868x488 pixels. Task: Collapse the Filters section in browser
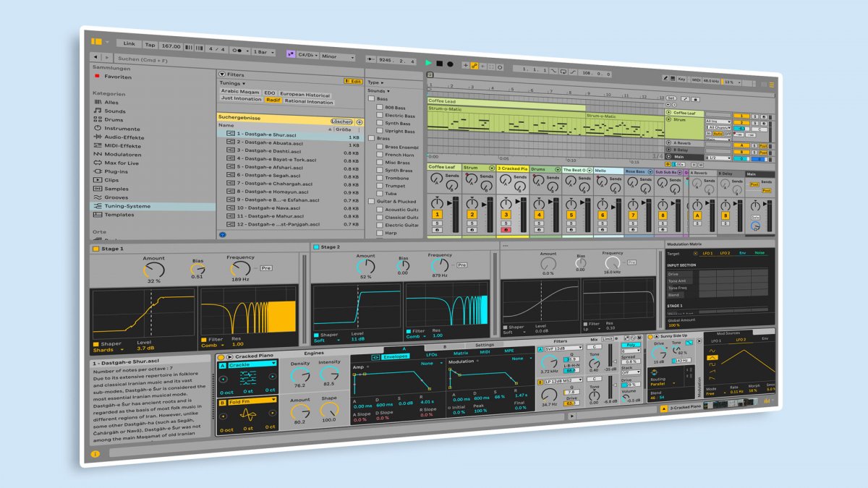[x=222, y=74]
